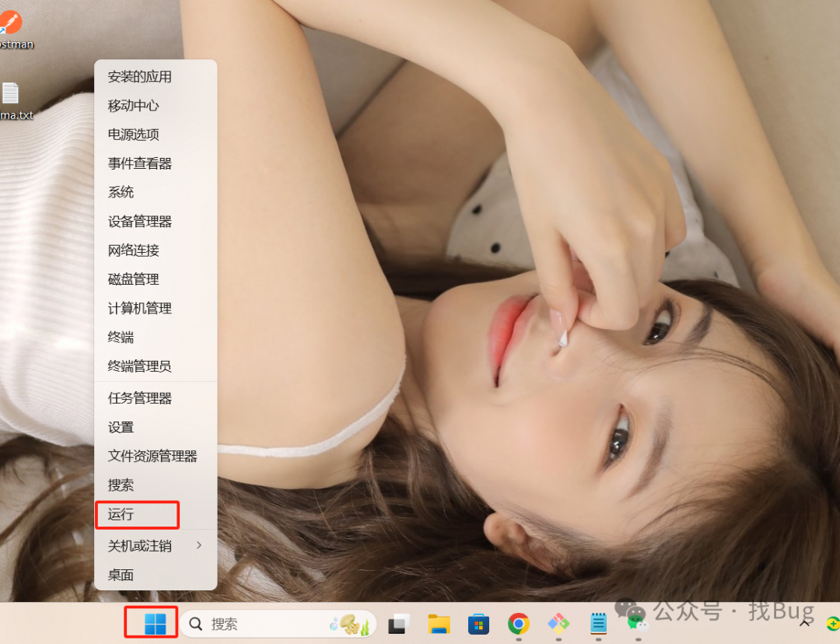Screen dimensions: 840x644
Task: Open Task View in the taskbar
Action: [x=398, y=624]
